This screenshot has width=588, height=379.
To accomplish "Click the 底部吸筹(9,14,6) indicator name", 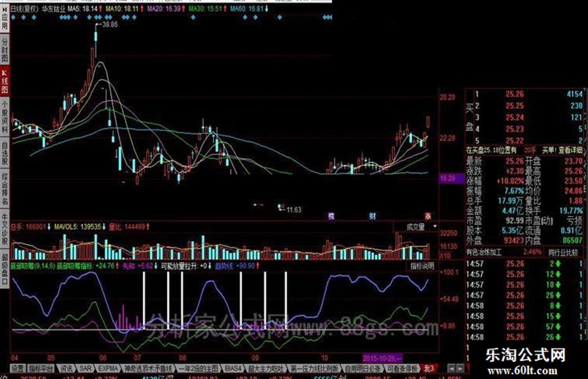I will pos(33,266).
